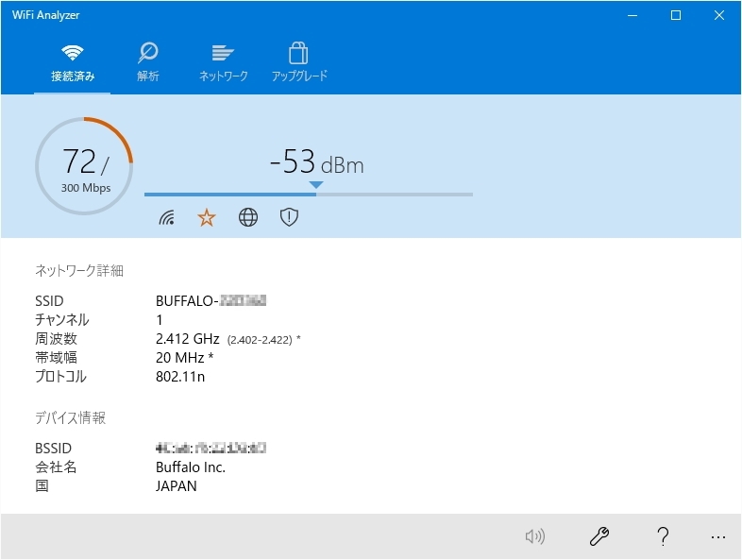742x560 pixels.
Task: Click the ネットワーク詳細 section heading
Action: [79, 271]
